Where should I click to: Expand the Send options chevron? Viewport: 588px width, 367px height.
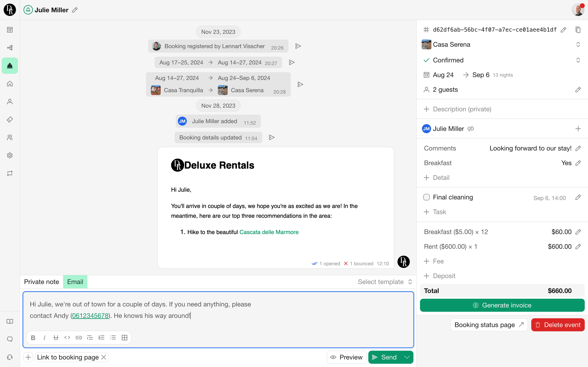(x=407, y=357)
